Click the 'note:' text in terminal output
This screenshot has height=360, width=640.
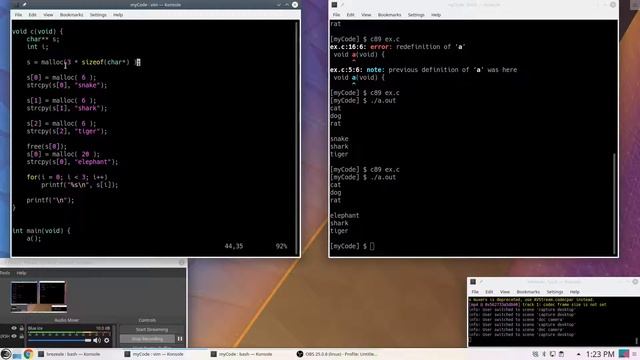[x=375, y=70]
